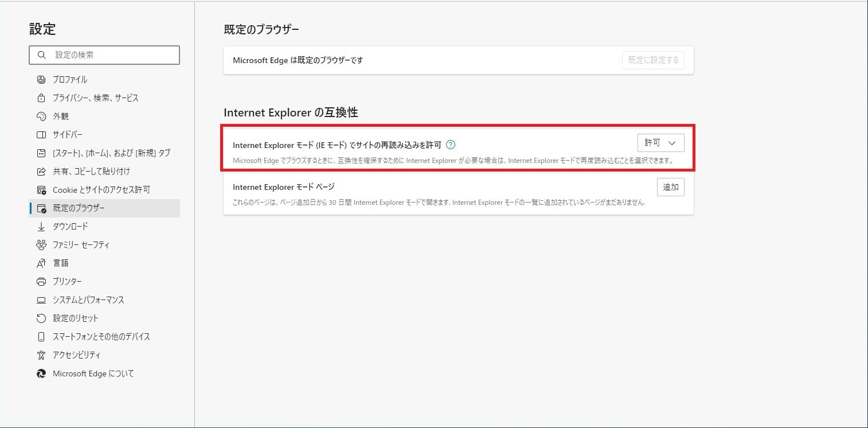Click the Internet Explorer の互換性 heading
Image resolution: width=868 pixels, height=428 pixels.
(x=291, y=112)
